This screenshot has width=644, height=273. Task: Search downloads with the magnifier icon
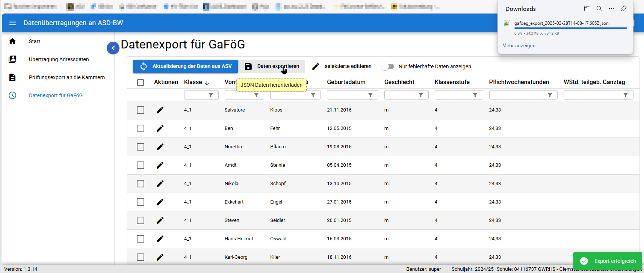pyautogui.click(x=599, y=9)
